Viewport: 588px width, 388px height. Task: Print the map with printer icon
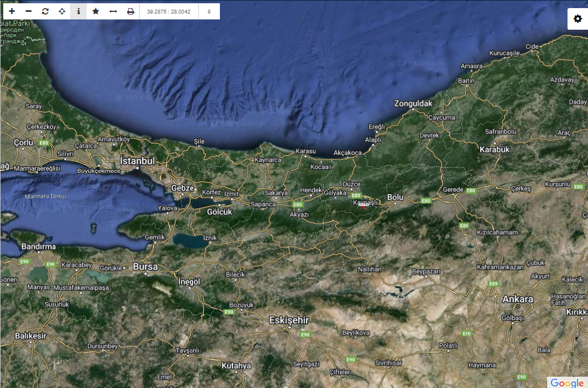(130, 11)
